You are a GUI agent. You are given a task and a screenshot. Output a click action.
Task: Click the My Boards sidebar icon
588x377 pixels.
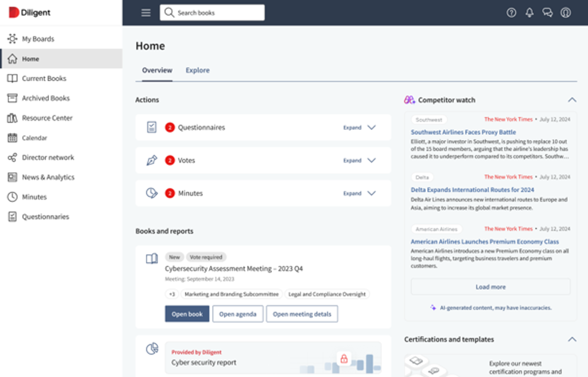pos(12,39)
